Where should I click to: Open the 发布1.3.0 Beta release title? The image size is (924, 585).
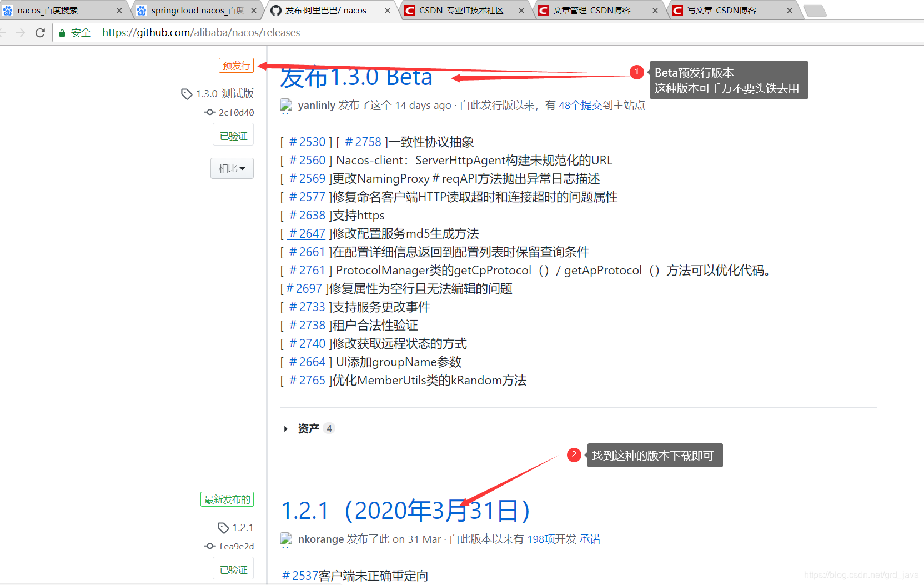[x=356, y=78]
